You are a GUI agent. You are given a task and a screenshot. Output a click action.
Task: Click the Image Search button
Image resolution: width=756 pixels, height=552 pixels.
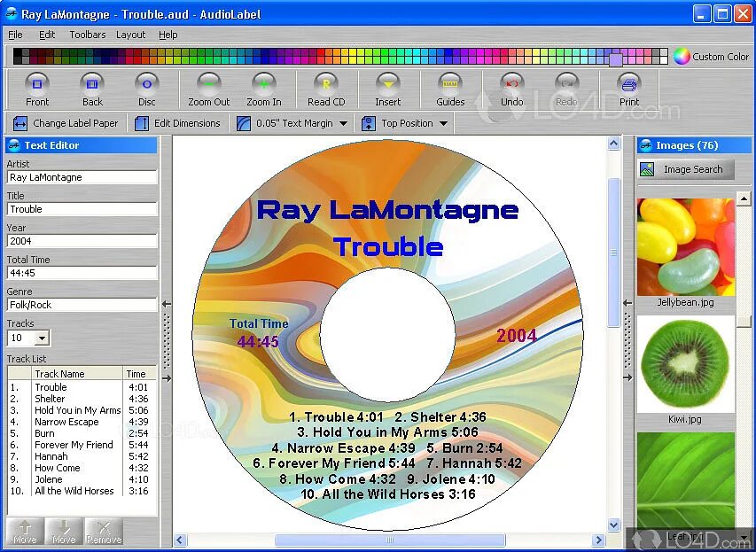tap(686, 169)
